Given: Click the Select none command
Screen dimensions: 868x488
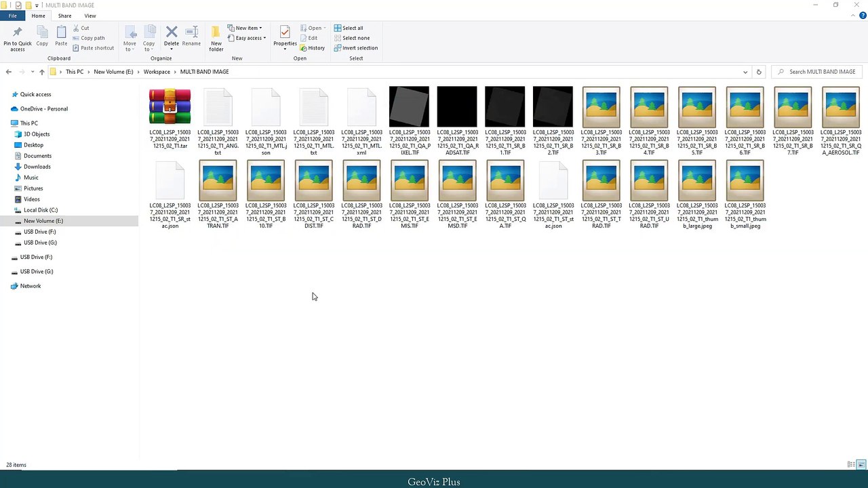Looking at the screenshot, I should click(x=351, y=38).
